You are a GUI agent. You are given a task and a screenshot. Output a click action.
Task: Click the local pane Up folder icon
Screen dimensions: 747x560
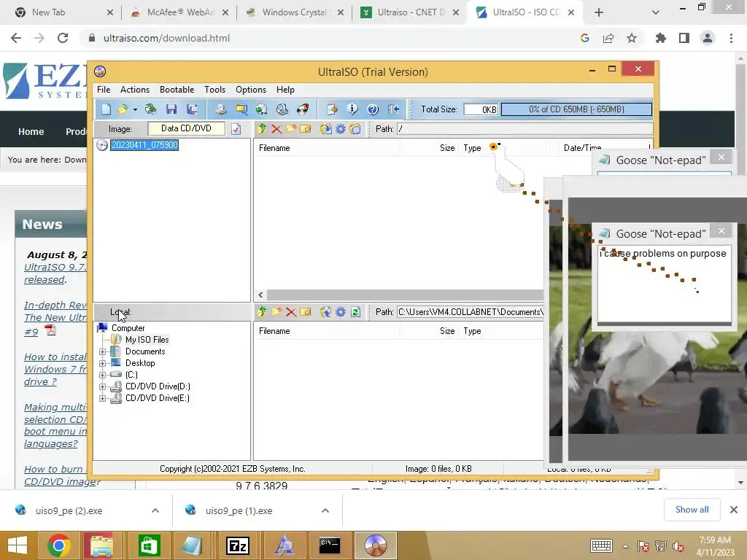point(262,312)
